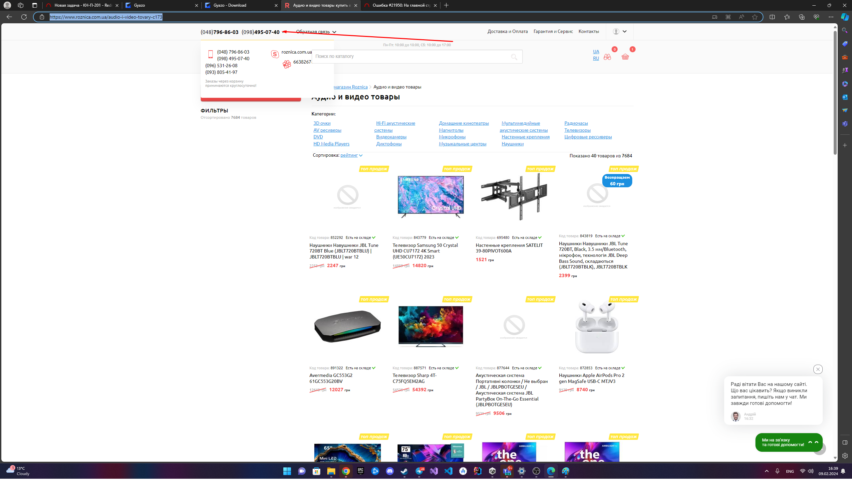The width and height of the screenshot is (852, 504).
Task: Open the shopping cart basket icon
Action: pos(625,57)
